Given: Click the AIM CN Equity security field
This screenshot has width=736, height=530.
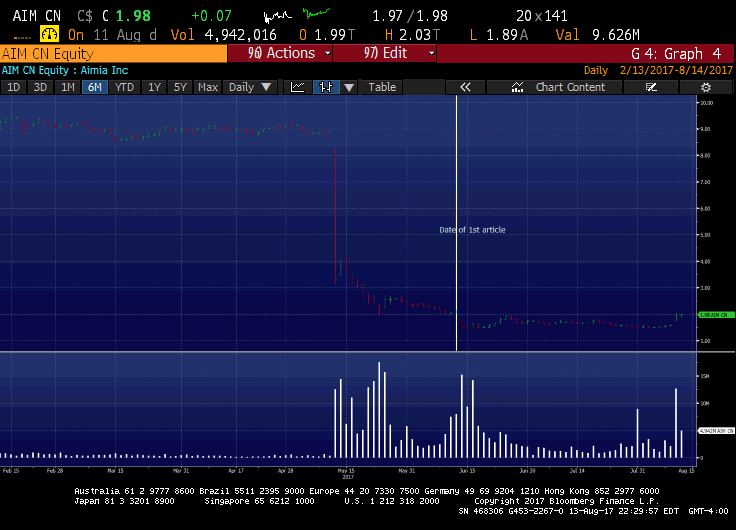Looking at the screenshot, I should click(x=114, y=54).
